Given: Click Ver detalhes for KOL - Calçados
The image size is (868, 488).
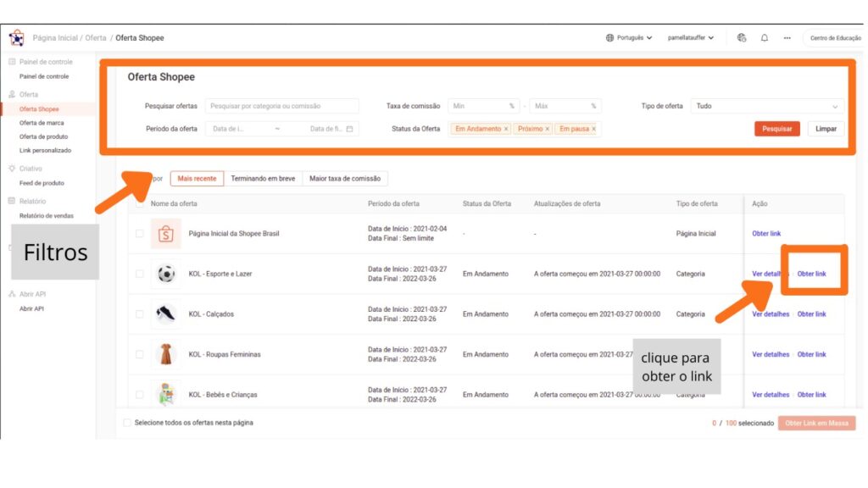Looking at the screenshot, I should 771,314.
